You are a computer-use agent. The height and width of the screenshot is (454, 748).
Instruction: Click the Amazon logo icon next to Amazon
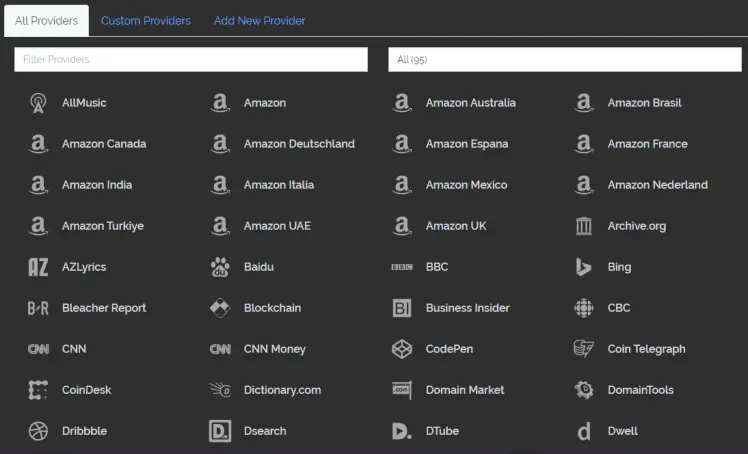click(x=220, y=103)
